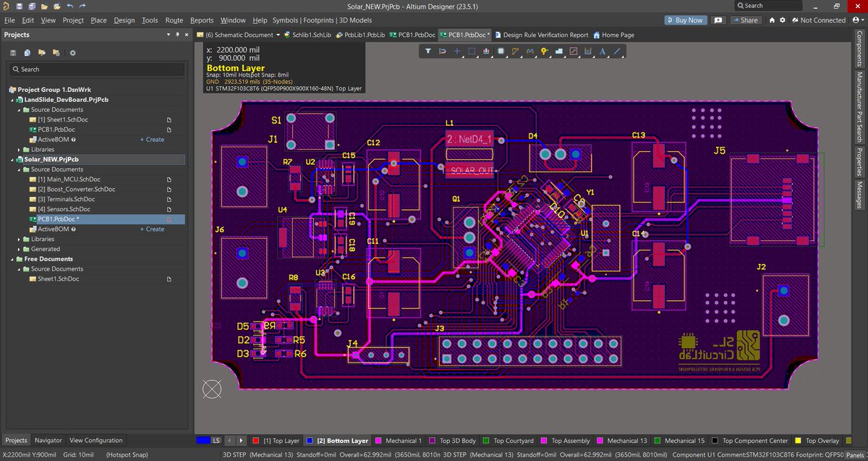This screenshot has width=868, height=461.
Task: Click the Undo arrow icon
Action: [x=70, y=6]
